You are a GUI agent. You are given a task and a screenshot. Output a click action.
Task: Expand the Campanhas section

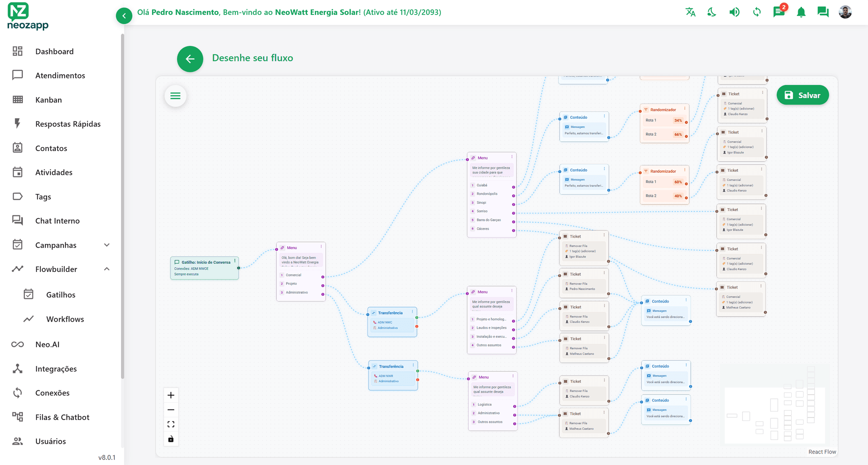pos(107,245)
